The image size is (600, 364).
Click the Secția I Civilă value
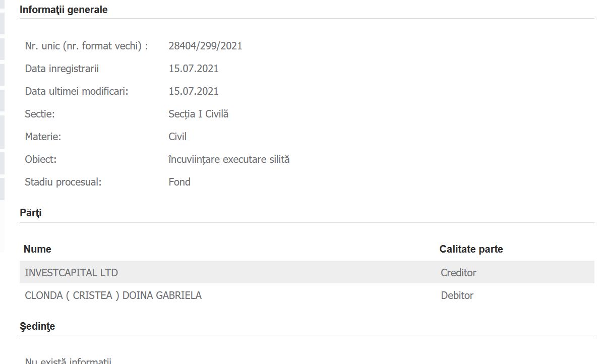(x=198, y=114)
